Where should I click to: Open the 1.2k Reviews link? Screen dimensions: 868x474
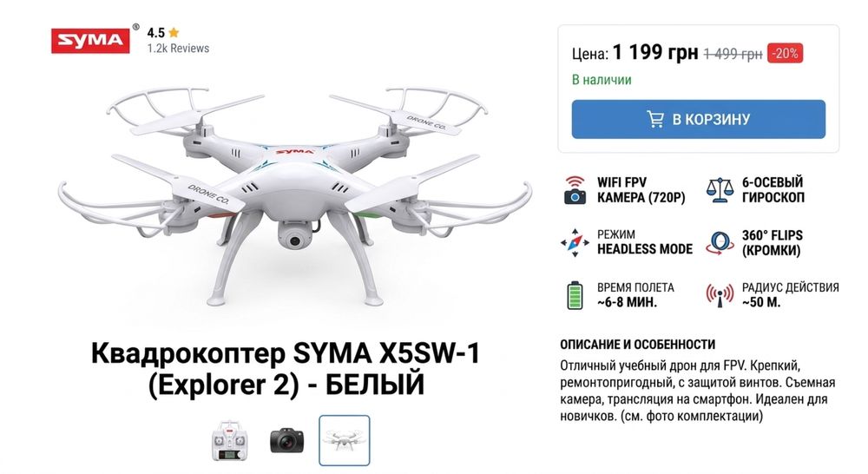point(178,48)
